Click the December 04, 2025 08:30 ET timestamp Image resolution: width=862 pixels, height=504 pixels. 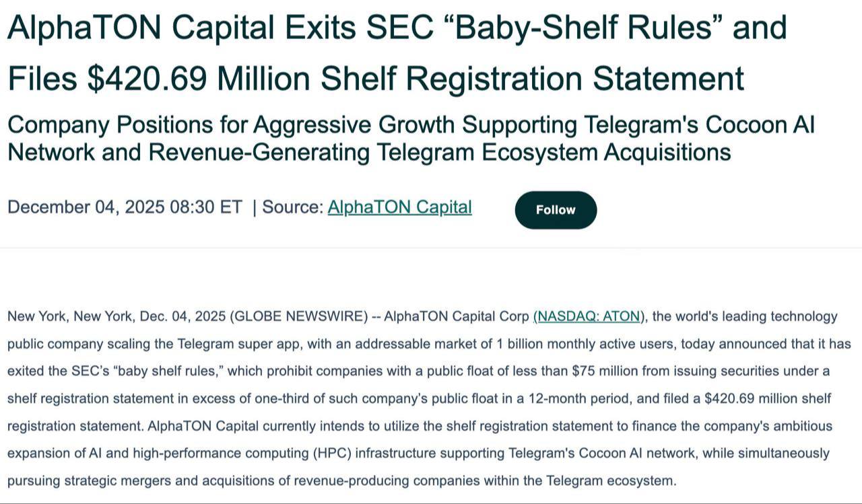pyautogui.click(x=124, y=207)
